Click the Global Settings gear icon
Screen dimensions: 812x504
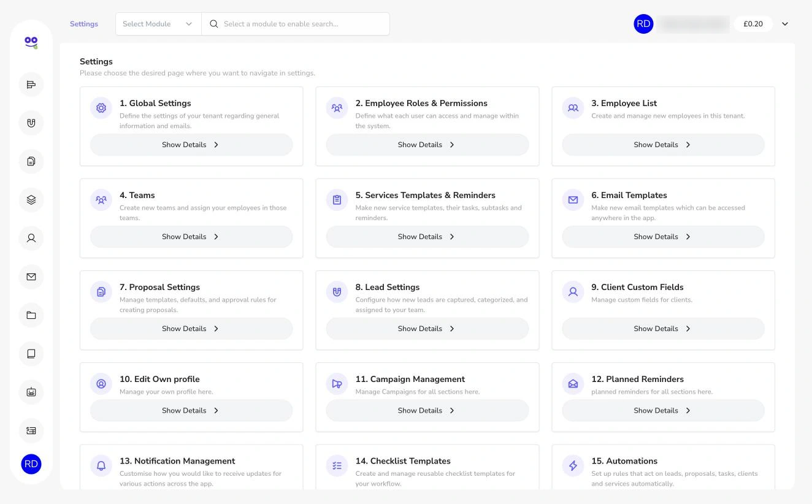coord(101,108)
